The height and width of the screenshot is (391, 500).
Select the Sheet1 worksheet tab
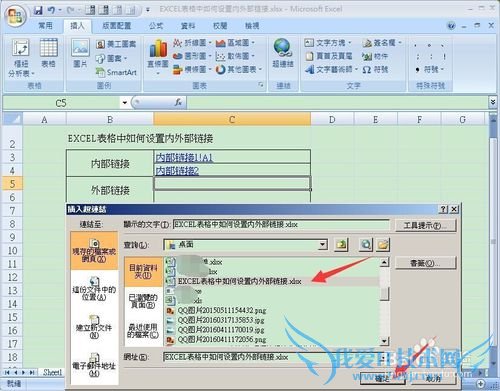52,372
